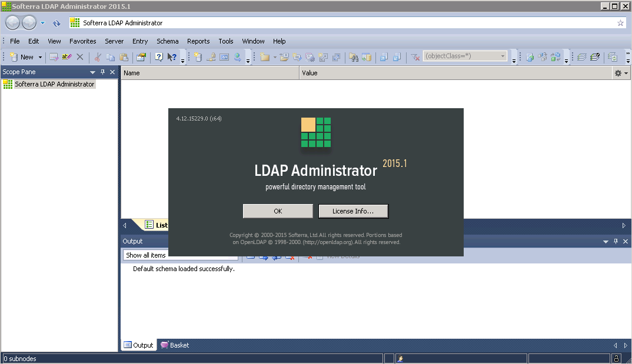The width and height of the screenshot is (632, 364).
Task: Select the Softerra LDAP Administrator tree root
Action: pos(54,84)
